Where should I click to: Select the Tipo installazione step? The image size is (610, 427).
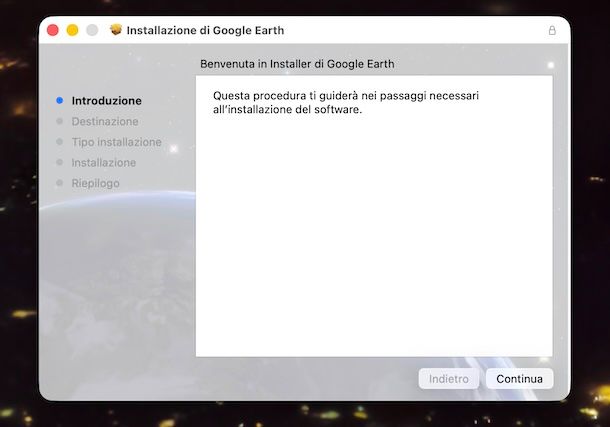click(116, 142)
